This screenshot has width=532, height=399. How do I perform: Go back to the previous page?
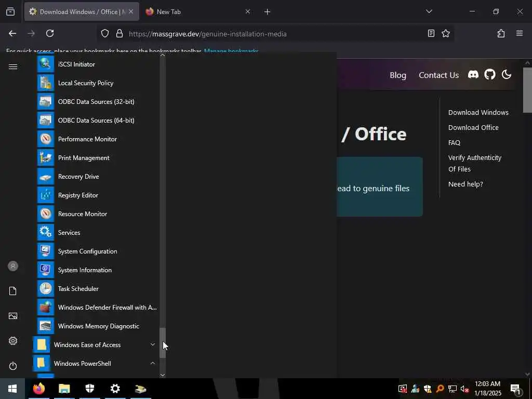pyautogui.click(x=12, y=33)
